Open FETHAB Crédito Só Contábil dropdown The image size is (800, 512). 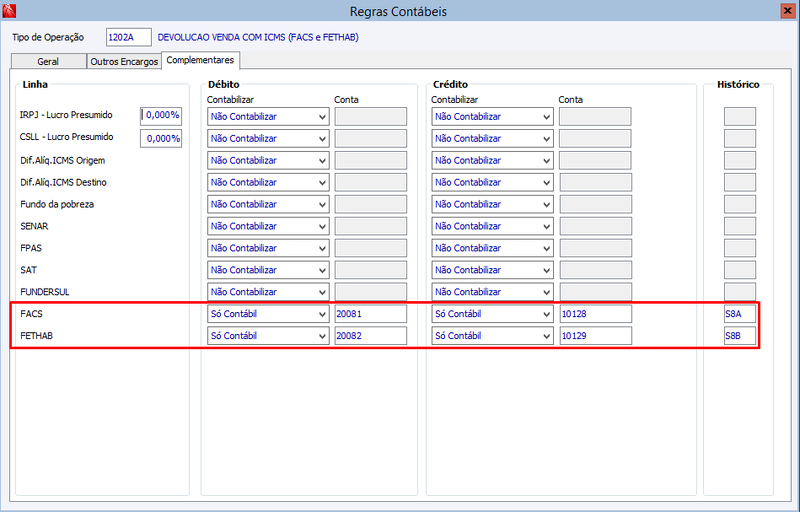tap(492, 336)
